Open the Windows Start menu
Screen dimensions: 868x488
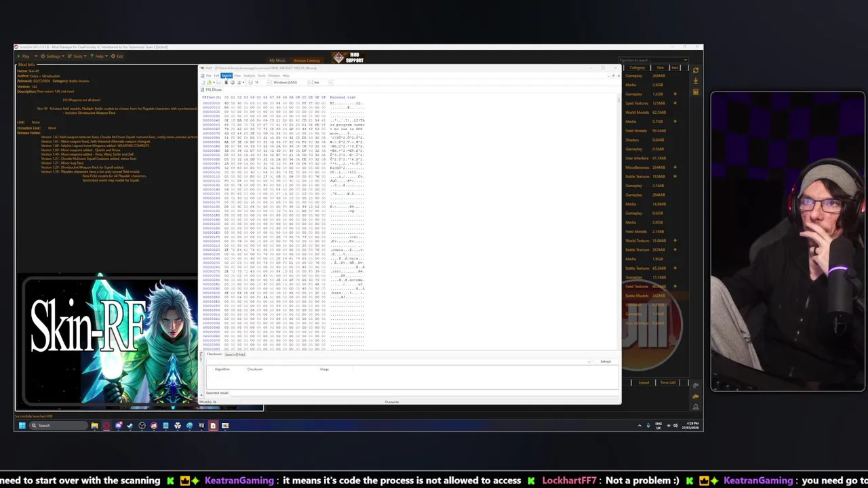22,426
